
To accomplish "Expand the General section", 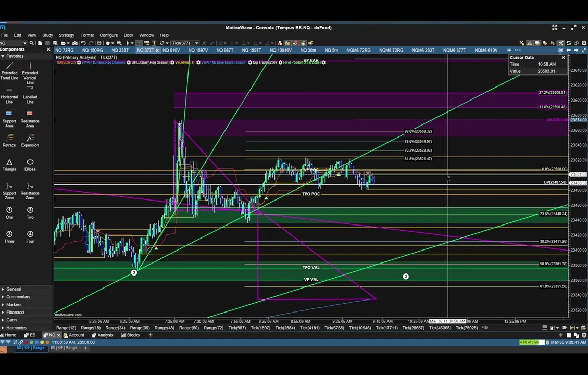I will pyautogui.click(x=14, y=289).
